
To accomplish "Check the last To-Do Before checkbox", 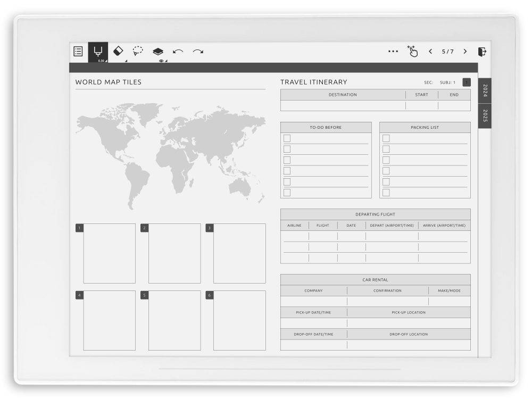I will 287,193.
